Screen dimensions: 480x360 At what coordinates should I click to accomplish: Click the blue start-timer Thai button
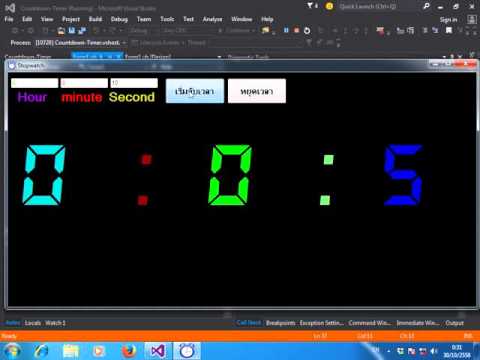point(195,91)
